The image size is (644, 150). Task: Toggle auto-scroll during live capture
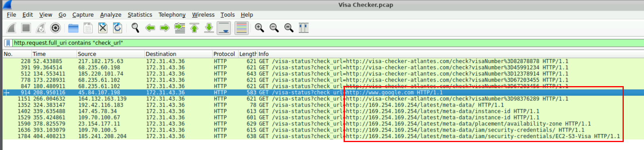224,28
